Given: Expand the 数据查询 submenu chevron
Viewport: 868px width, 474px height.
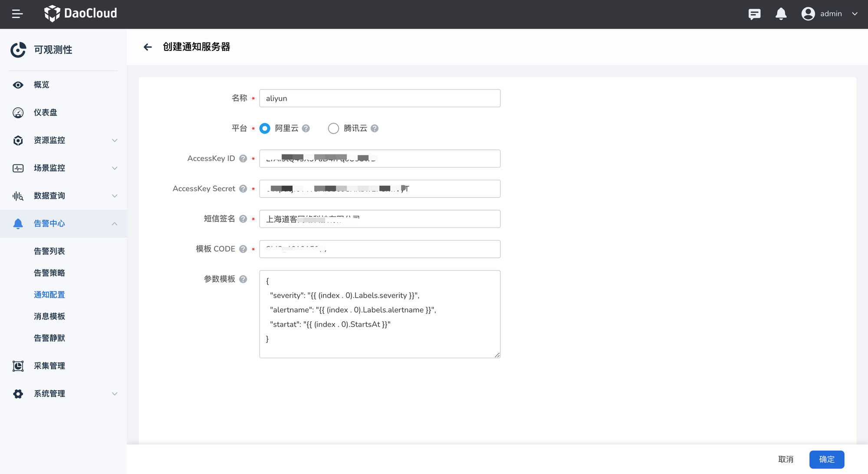Looking at the screenshot, I should [115, 196].
